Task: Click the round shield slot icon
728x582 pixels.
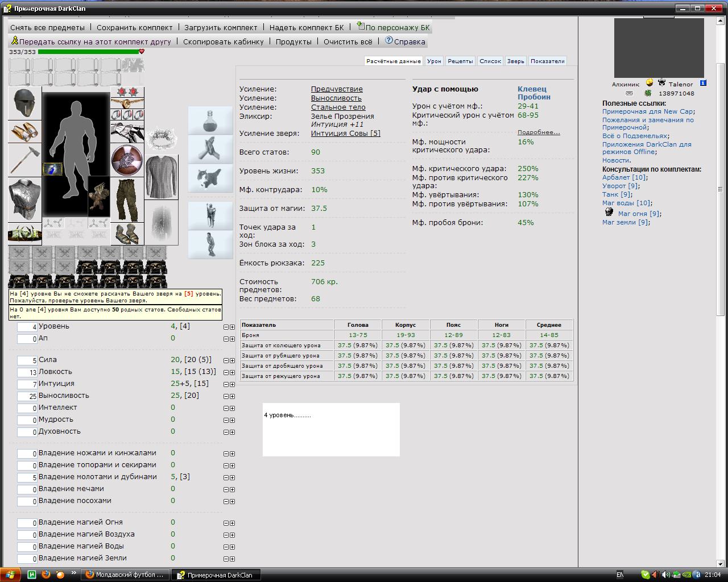Action: click(x=127, y=160)
